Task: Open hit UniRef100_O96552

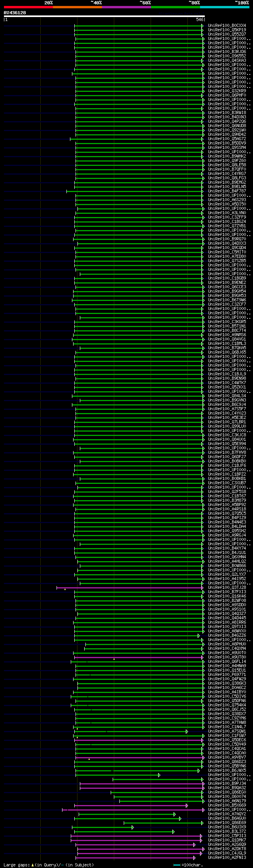Action: tap(227, 56)
